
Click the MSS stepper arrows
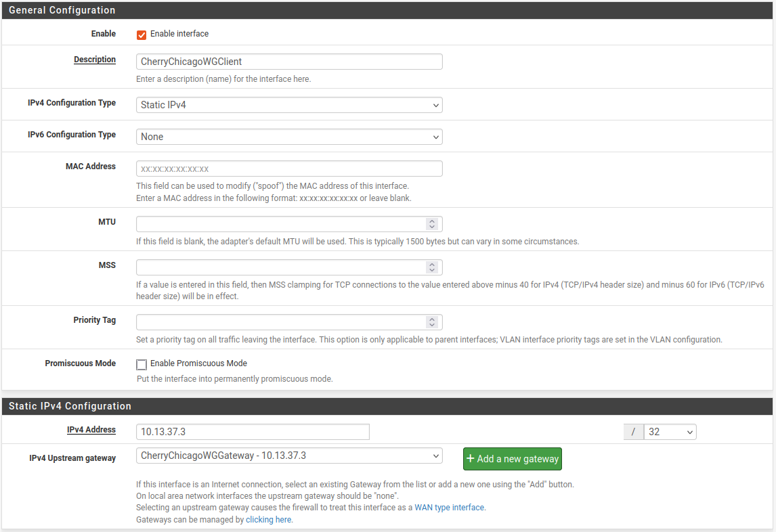point(432,267)
